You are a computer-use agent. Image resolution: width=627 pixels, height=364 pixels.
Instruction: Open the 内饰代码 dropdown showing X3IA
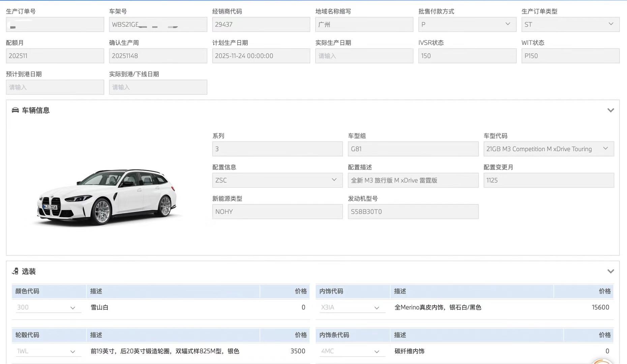coord(352,307)
